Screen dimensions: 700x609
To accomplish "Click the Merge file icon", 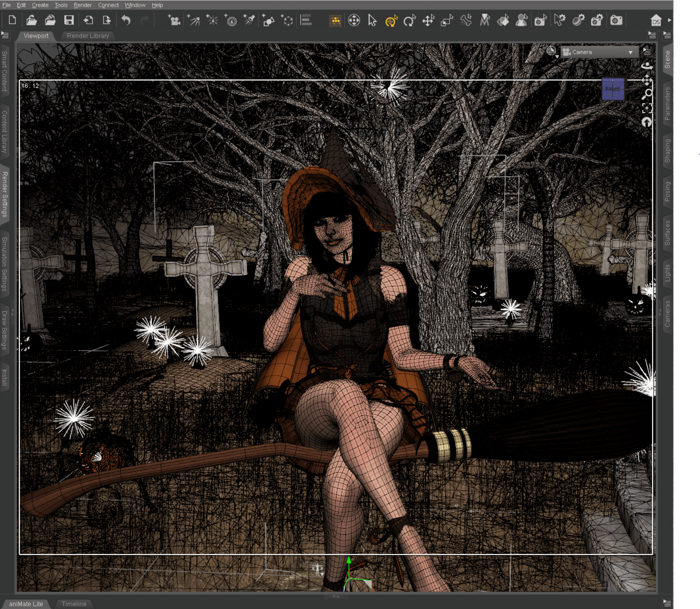I will pos(50,20).
